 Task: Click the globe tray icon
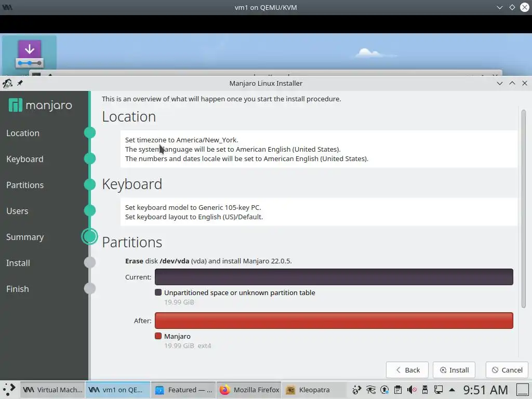[356, 390]
